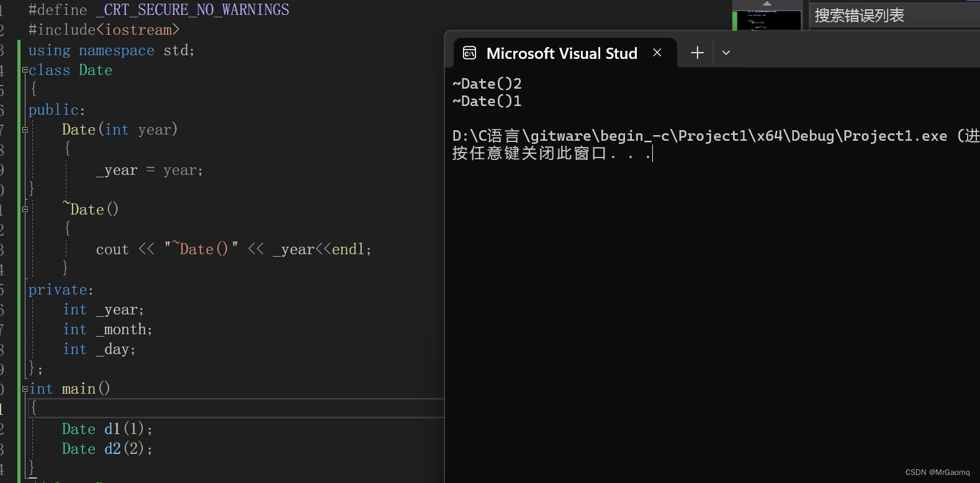Collapse the class Date block

pos(25,70)
